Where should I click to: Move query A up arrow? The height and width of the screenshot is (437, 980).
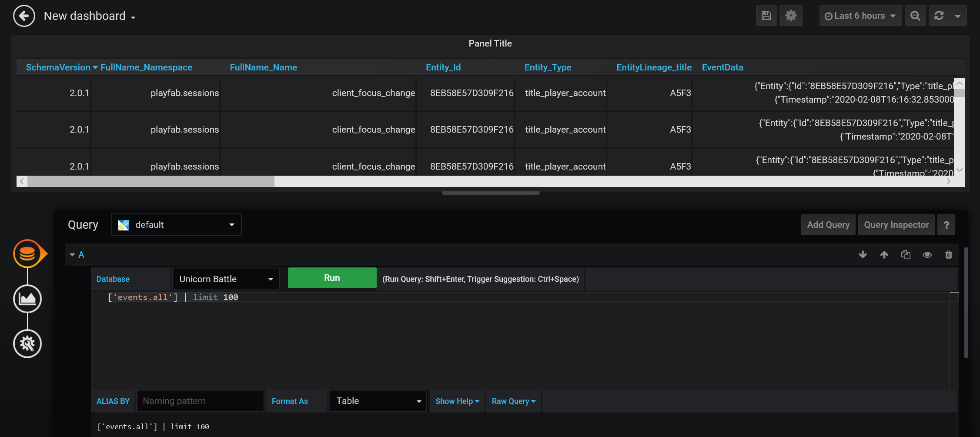tap(884, 255)
